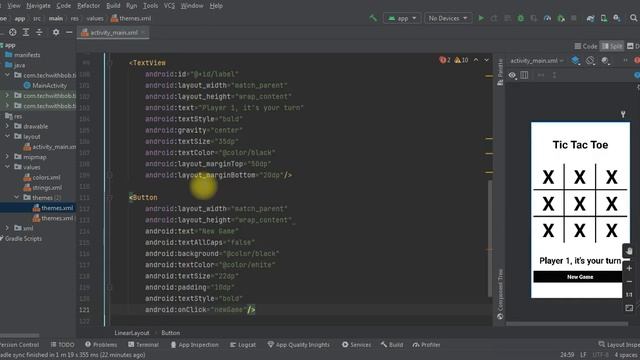This screenshot has height=360, width=640.
Task: Select the activity_main.xml editor tab
Action: click(113, 33)
